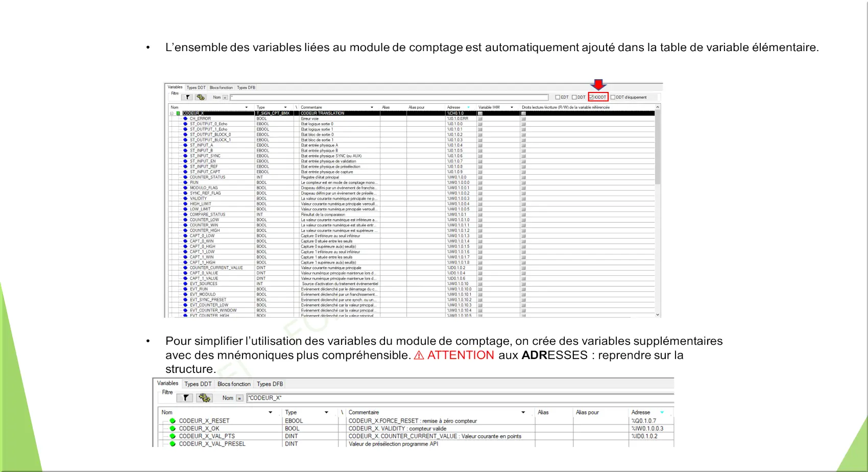868x472 pixels.
Task: Click the blue icon of COMPARE_STATUS variable
Action: (x=185, y=215)
